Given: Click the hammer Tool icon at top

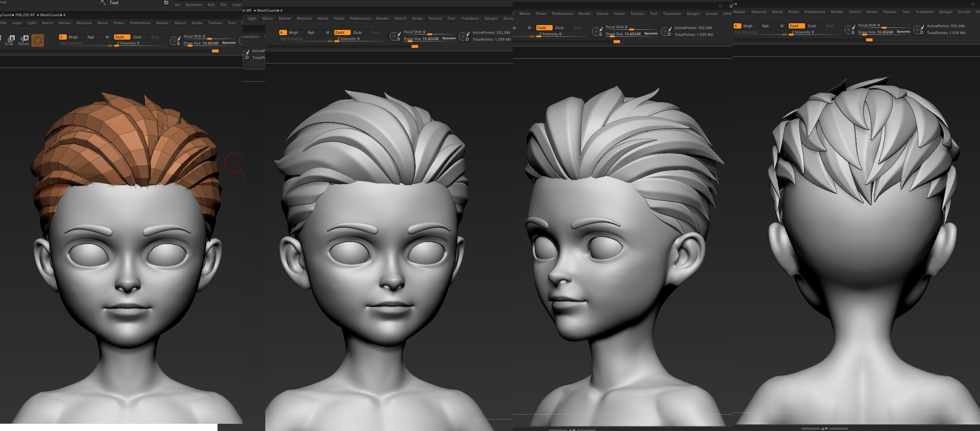Looking at the screenshot, I should (104, 3).
